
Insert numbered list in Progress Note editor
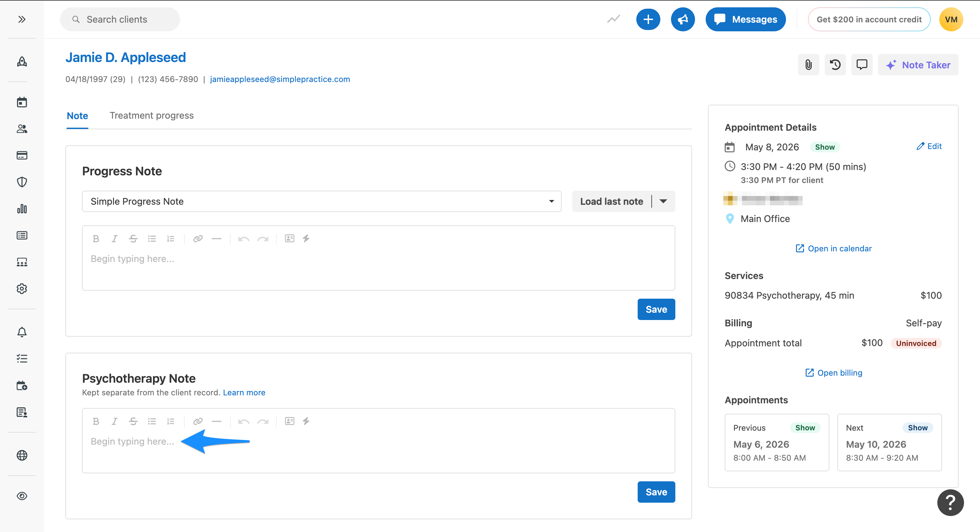170,239
